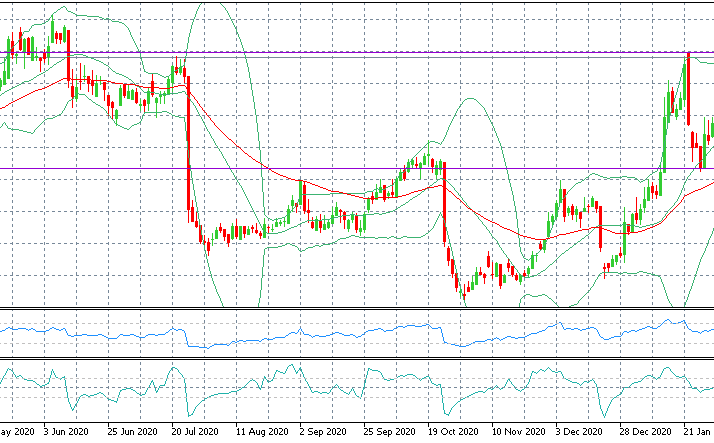
Task: Select the '20 Jul 2020' time axis label
Action: point(195,431)
